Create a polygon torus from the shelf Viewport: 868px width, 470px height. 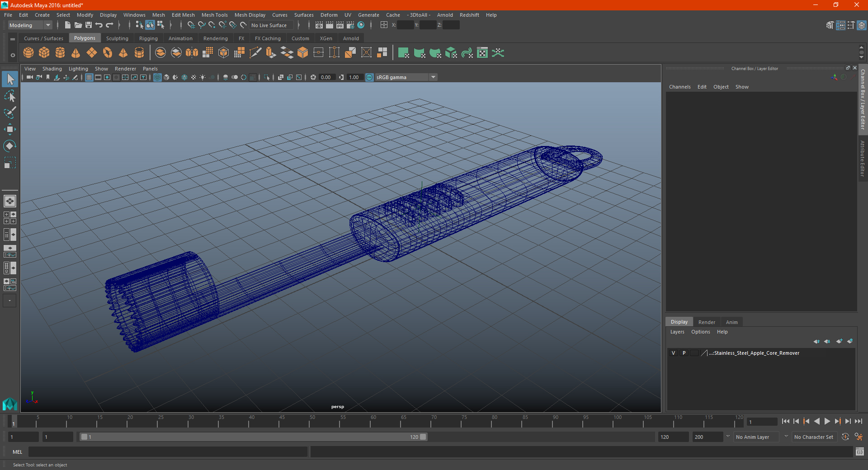(x=108, y=53)
